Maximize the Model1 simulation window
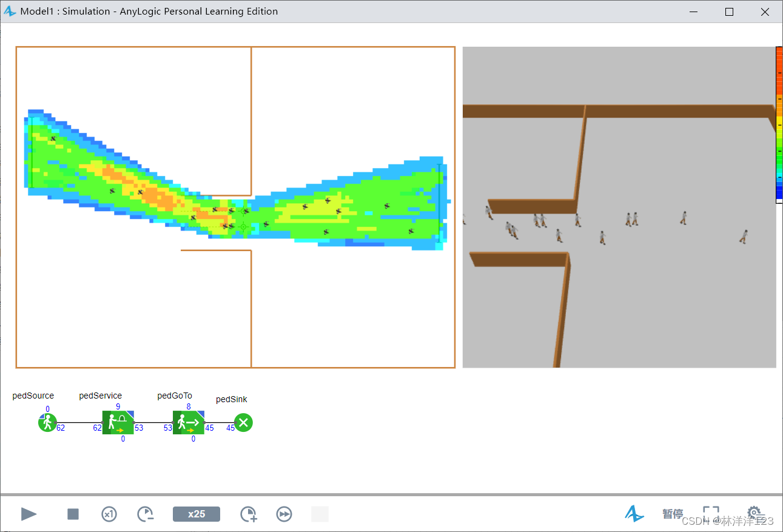This screenshot has width=783, height=532. [x=730, y=12]
